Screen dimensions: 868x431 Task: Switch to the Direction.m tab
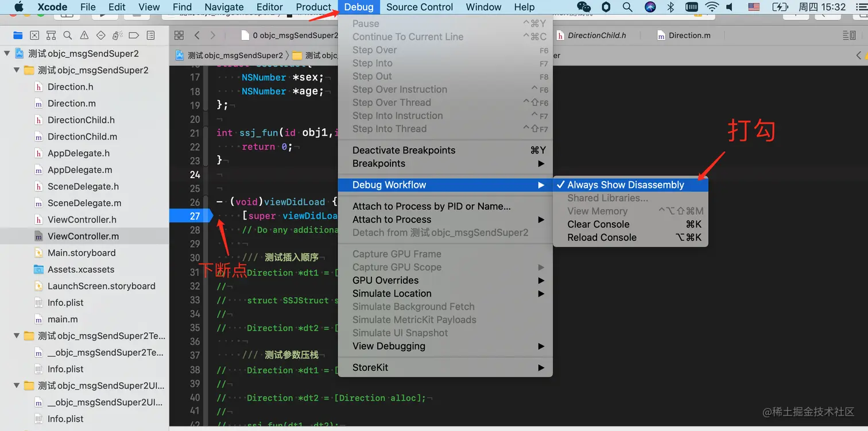[683, 36]
